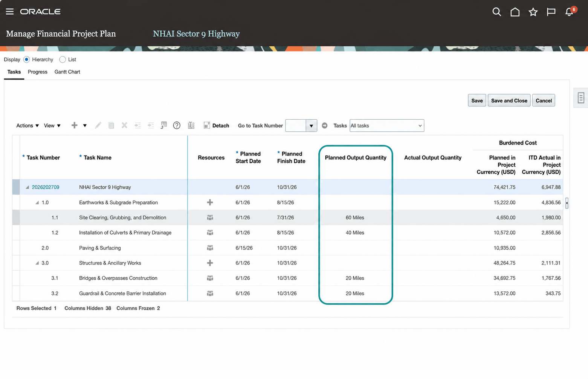Open resources icon for Installation of Culverts row
Viewport: 588px width, 379px height.
pos(210,233)
